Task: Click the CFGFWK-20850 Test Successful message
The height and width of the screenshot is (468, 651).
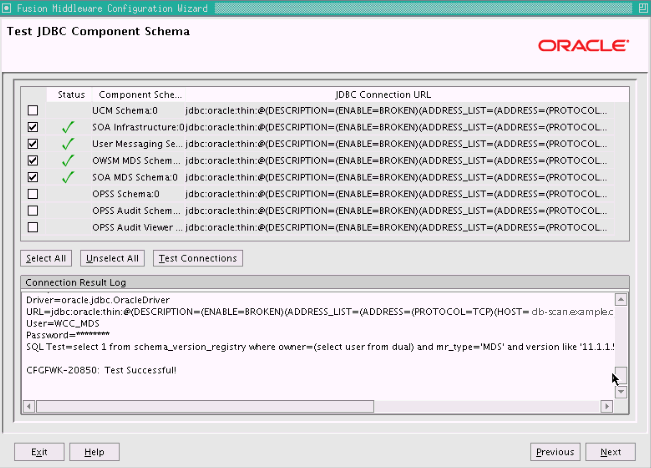Action: [x=101, y=370]
